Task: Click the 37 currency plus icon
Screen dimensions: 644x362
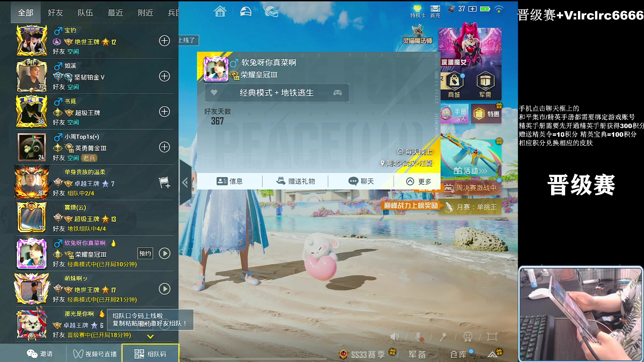Action: point(472,9)
